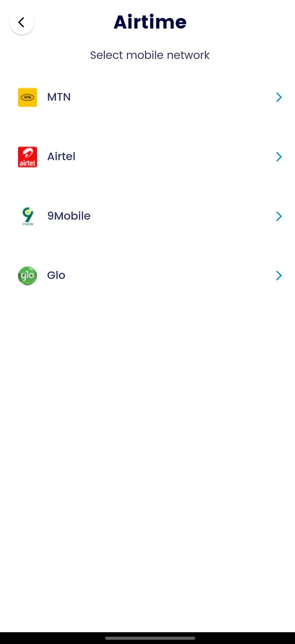Tap the red Airtel logo

27,157
